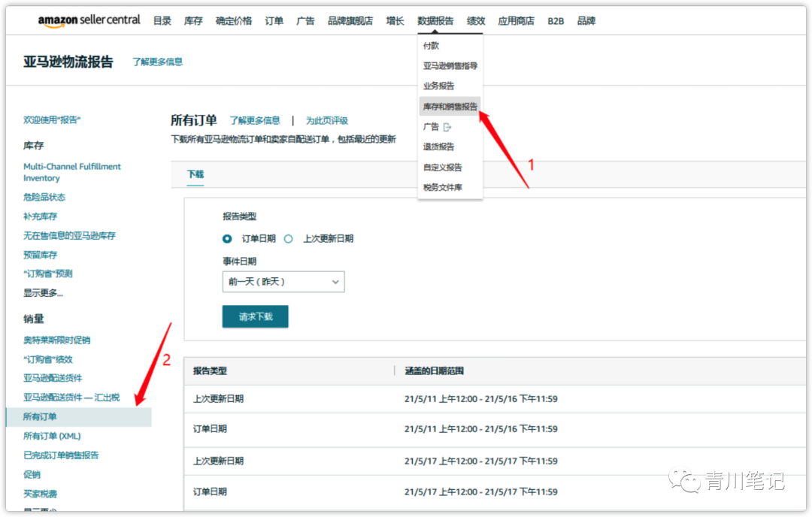Choose 业务报告 in the dropdown
This screenshot has width=812, height=517.
[438, 86]
